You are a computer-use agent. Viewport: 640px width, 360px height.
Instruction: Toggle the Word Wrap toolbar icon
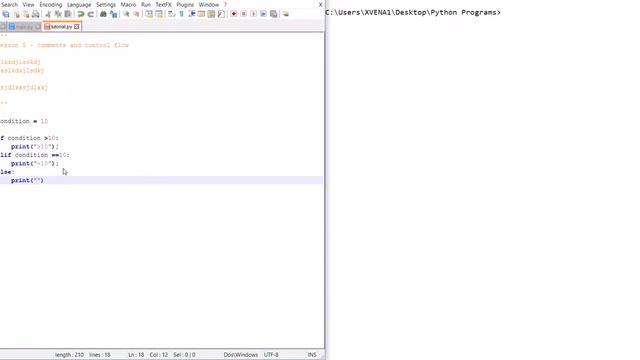(171, 14)
